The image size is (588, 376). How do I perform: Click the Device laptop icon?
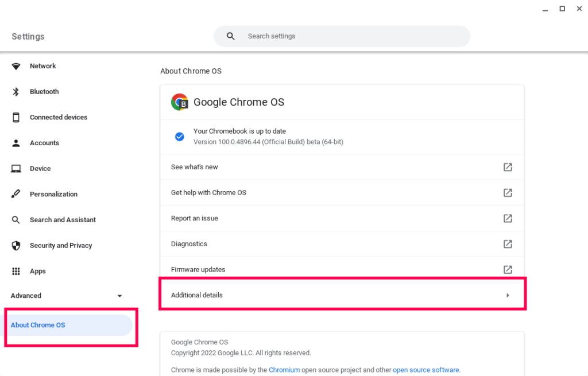click(16, 169)
